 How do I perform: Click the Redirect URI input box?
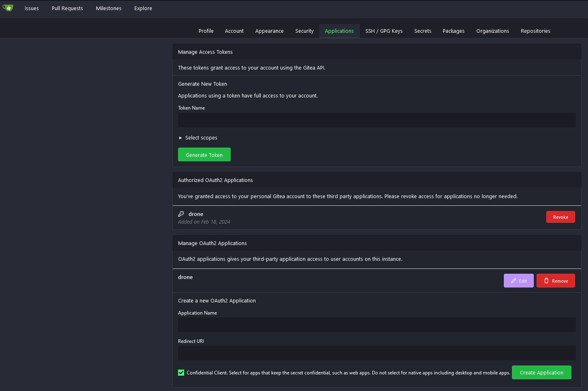(376, 353)
